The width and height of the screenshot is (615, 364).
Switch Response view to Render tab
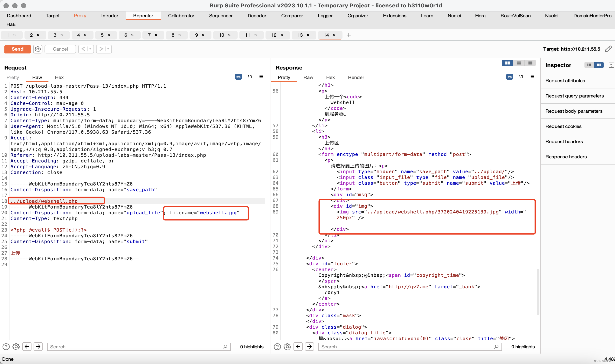coord(356,77)
